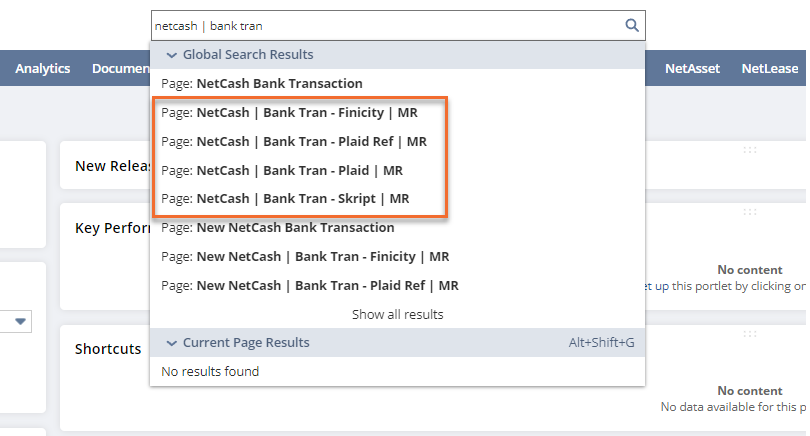Open NetCash Bank Tran - Finicity result
This screenshot has width=810, height=436.
(289, 113)
